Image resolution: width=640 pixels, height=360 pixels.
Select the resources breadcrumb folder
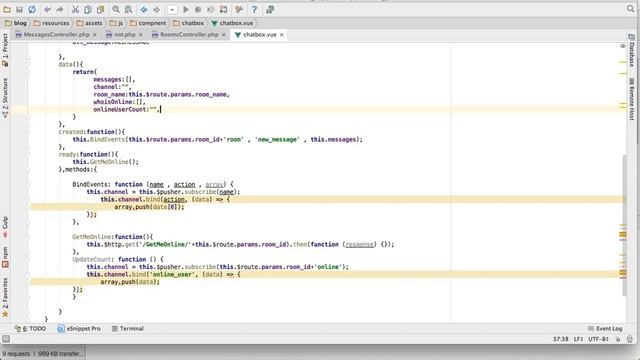[x=51, y=23]
